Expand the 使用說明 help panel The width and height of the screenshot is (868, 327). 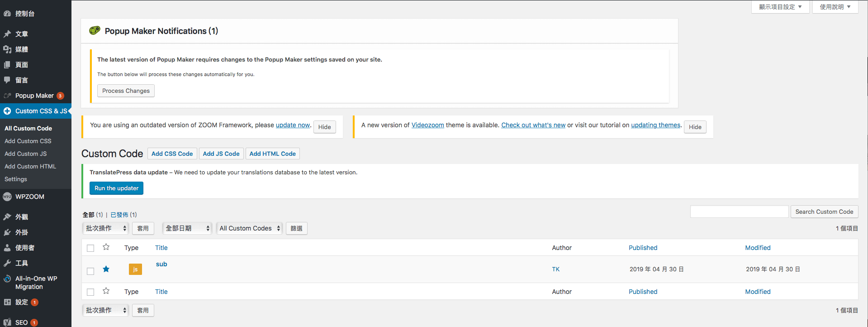(x=835, y=7)
